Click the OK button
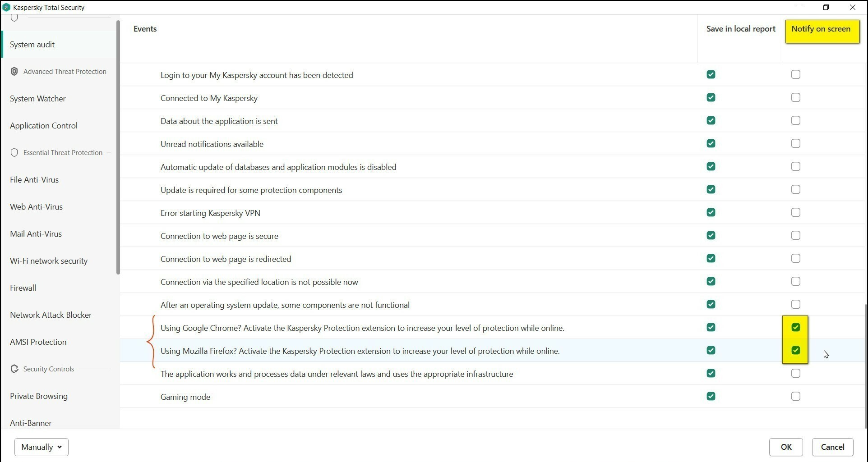The width and height of the screenshot is (868, 462). [x=786, y=447]
